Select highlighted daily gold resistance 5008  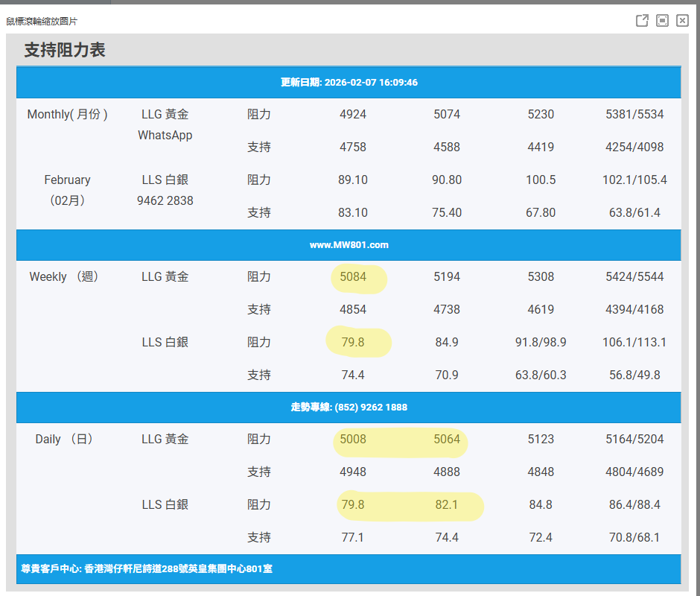(353, 440)
